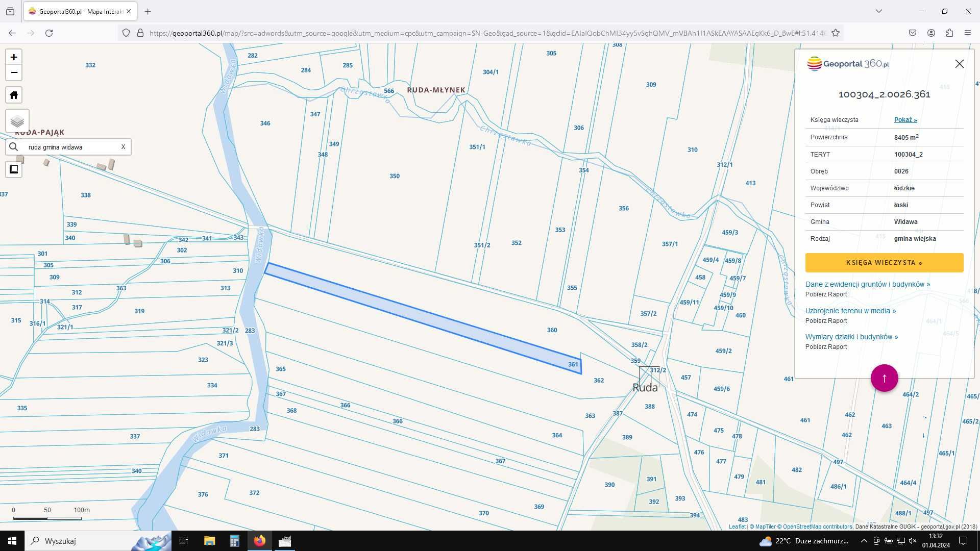Image resolution: width=980 pixels, height=551 pixels.
Task: Open Task View on the taskbar
Action: [x=184, y=541]
